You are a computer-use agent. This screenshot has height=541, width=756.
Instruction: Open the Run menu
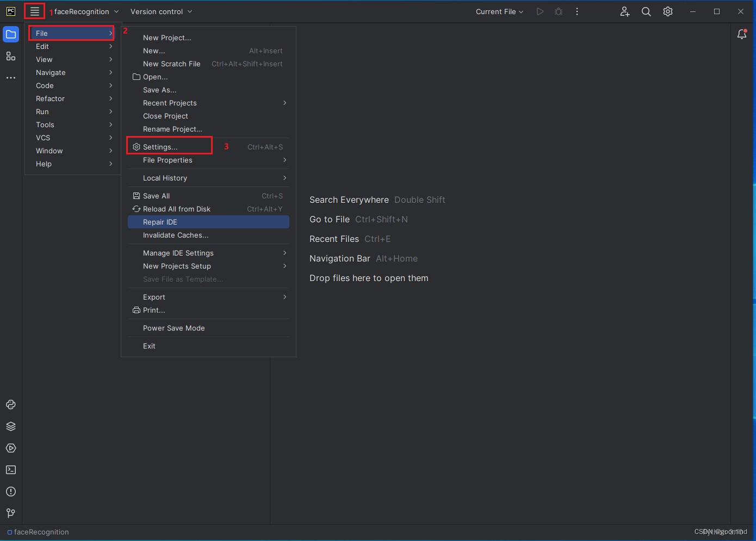(72, 111)
